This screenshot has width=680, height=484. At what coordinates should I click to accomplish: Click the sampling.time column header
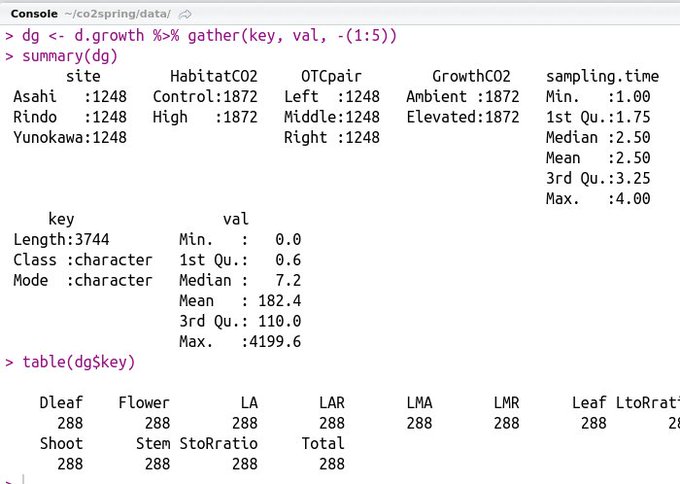point(602,77)
